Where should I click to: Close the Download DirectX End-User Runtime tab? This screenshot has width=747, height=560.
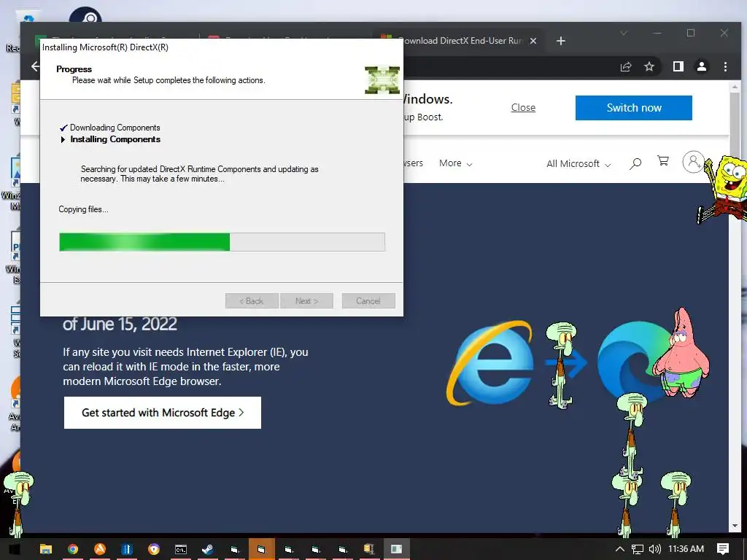[533, 41]
